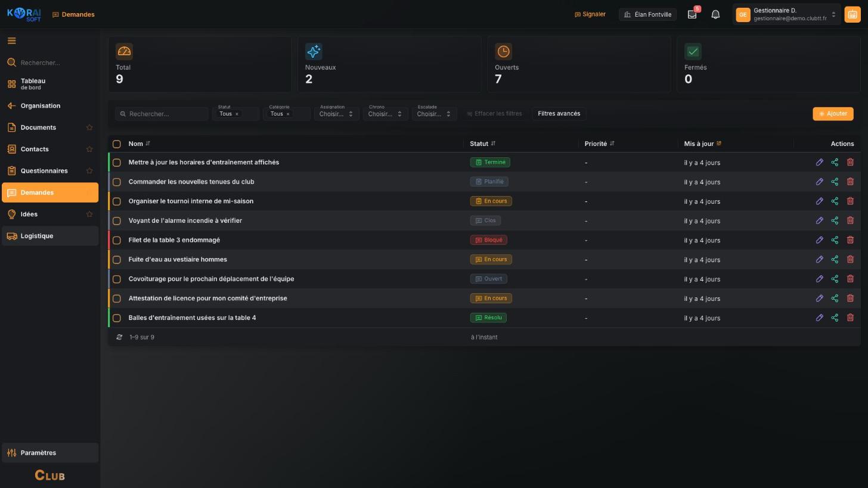The width and height of the screenshot is (868, 488).
Task: Open Filtres avancés
Action: (559, 114)
